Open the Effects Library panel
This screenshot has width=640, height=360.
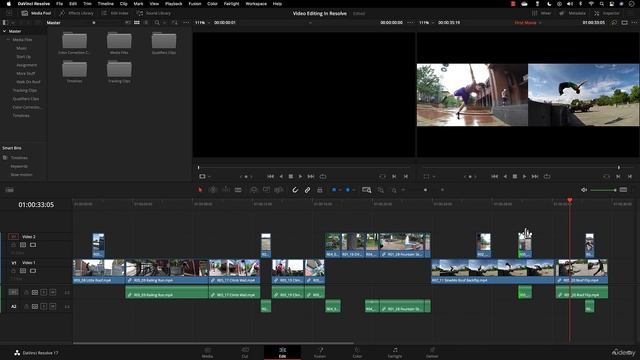[x=76, y=13]
